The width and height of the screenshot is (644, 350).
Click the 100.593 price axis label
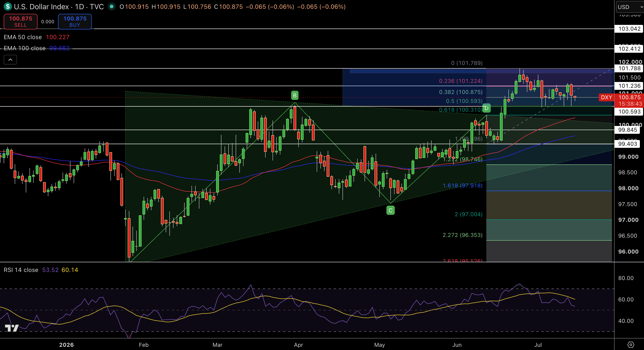tap(629, 112)
